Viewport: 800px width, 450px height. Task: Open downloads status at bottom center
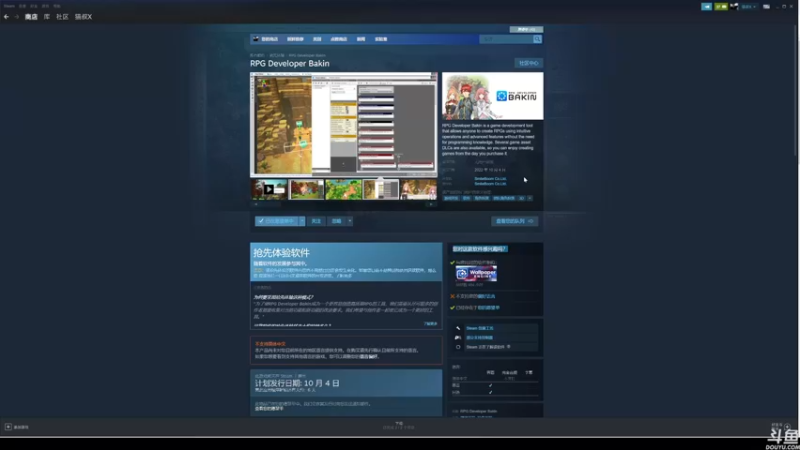click(x=399, y=426)
